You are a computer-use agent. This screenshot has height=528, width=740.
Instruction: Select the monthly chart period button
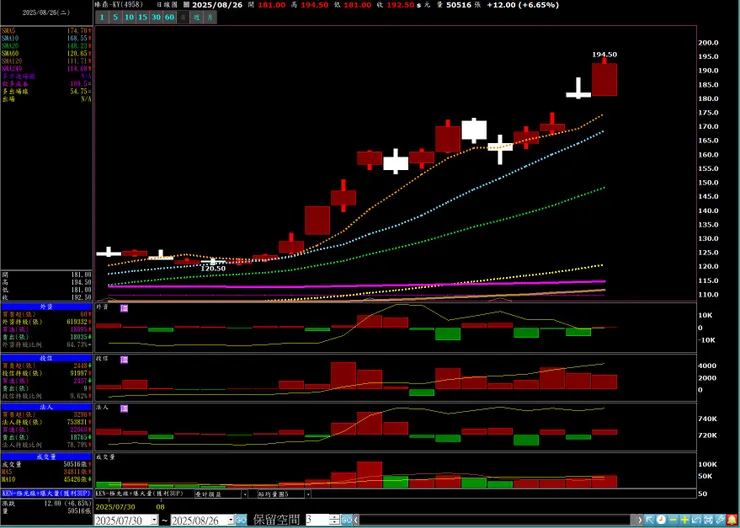point(210,18)
